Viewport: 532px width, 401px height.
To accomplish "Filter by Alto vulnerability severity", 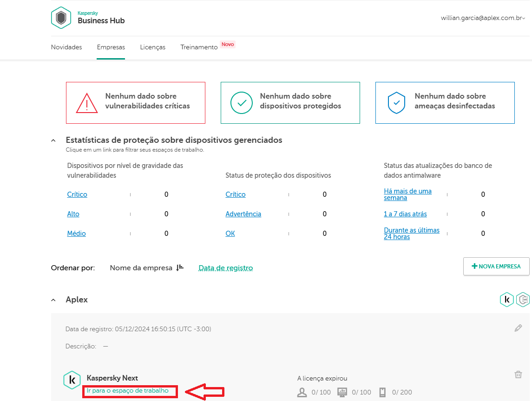I will click(73, 214).
